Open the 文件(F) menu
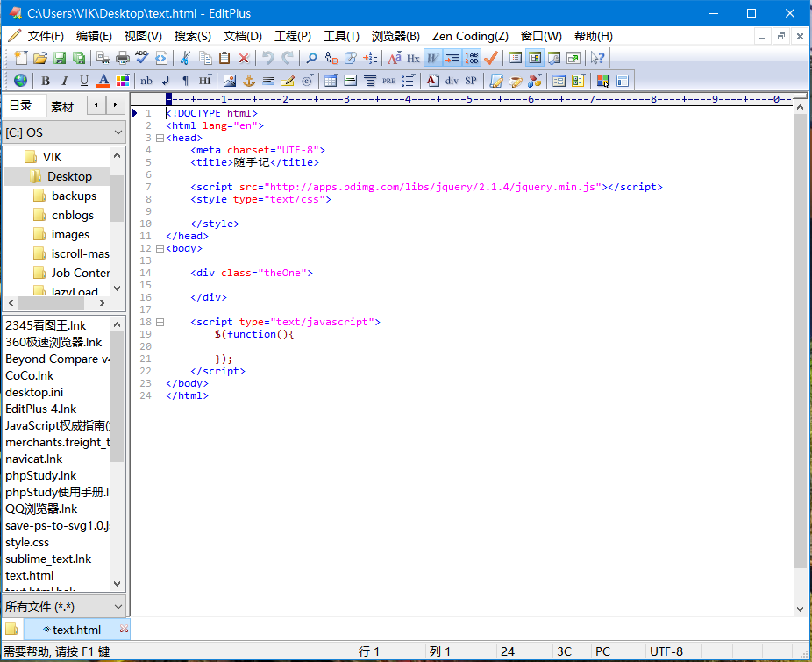 click(x=46, y=36)
